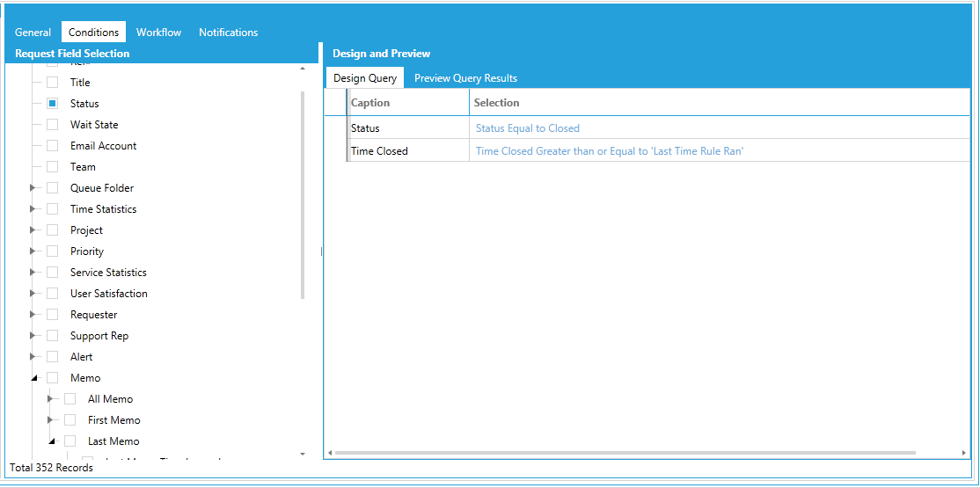This screenshot has height=488, width=980.
Task: Check the Alert checkbox
Action: click(x=53, y=357)
